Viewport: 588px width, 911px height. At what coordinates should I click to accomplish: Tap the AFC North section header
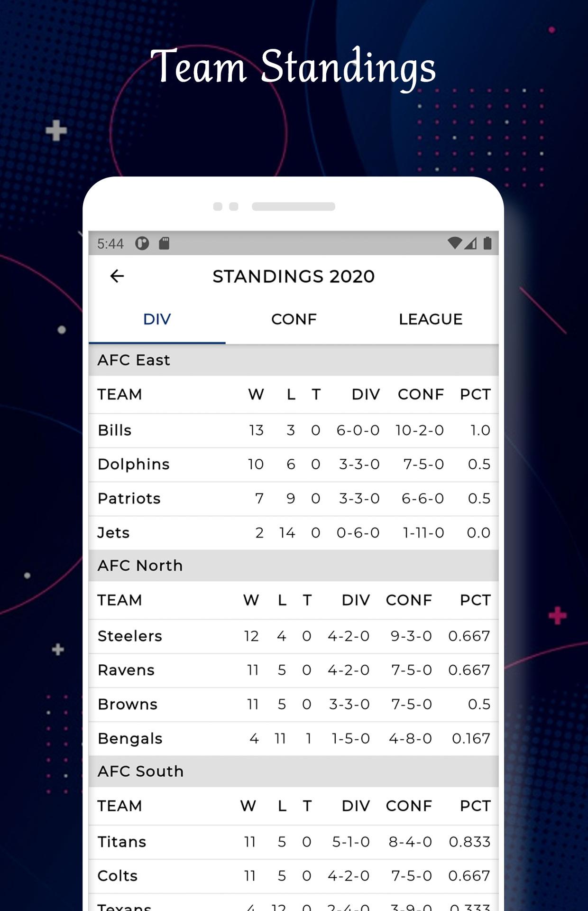coord(294,566)
